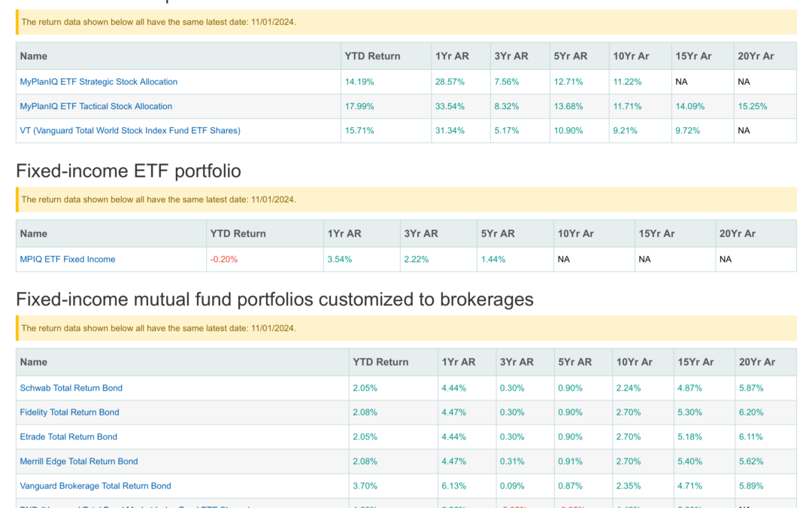Open Schwab Total Return Bond link
812x508 pixels.
71,388
